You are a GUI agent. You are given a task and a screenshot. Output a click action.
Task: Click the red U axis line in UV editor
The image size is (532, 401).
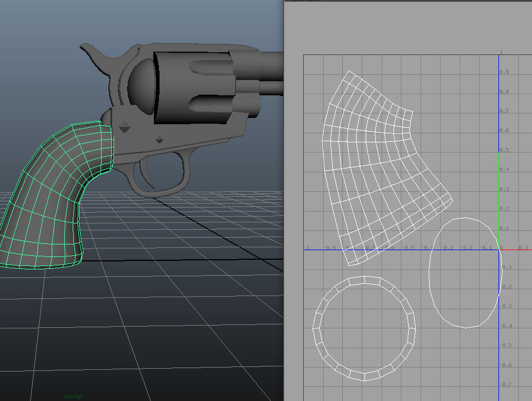(517, 250)
